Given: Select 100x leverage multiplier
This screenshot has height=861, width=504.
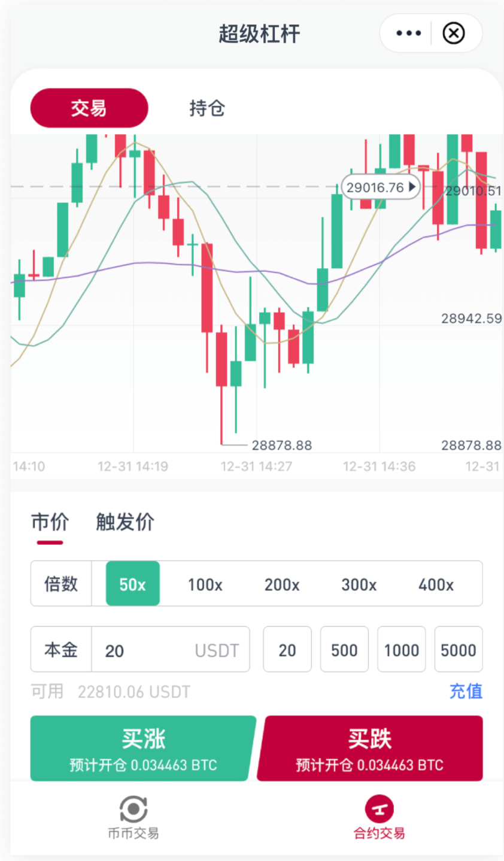Looking at the screenshot, I should tap(205, 584).
